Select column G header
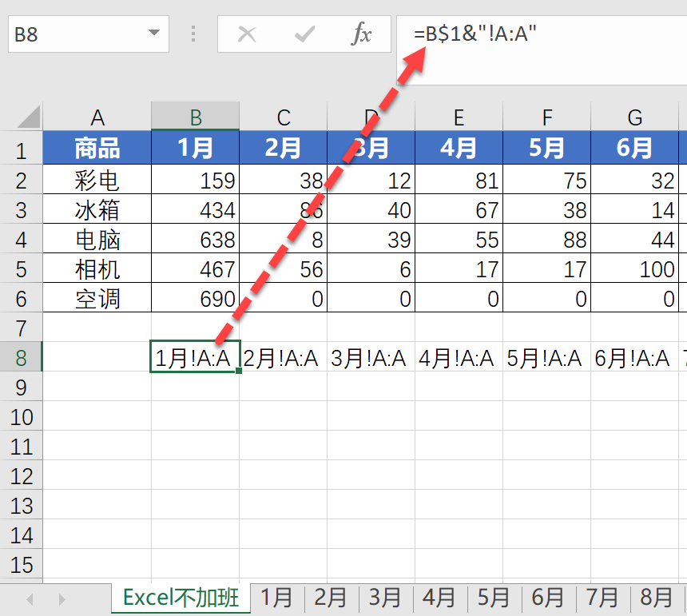The height and width of the screenshot is (616, 687). [634, 117]
